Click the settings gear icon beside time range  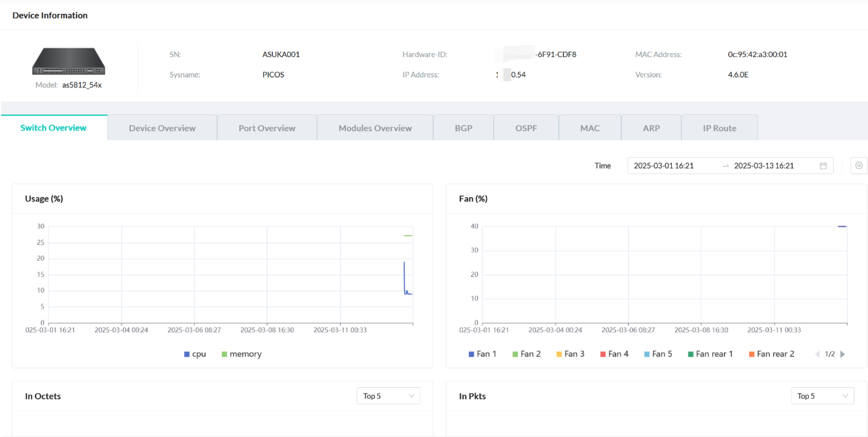click(x=859, y=165)
